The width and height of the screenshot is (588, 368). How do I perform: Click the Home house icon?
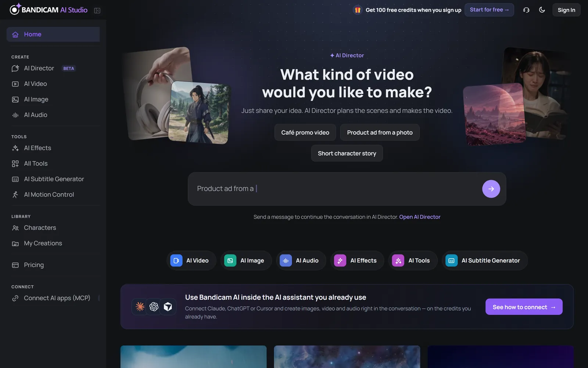(15, 35)
